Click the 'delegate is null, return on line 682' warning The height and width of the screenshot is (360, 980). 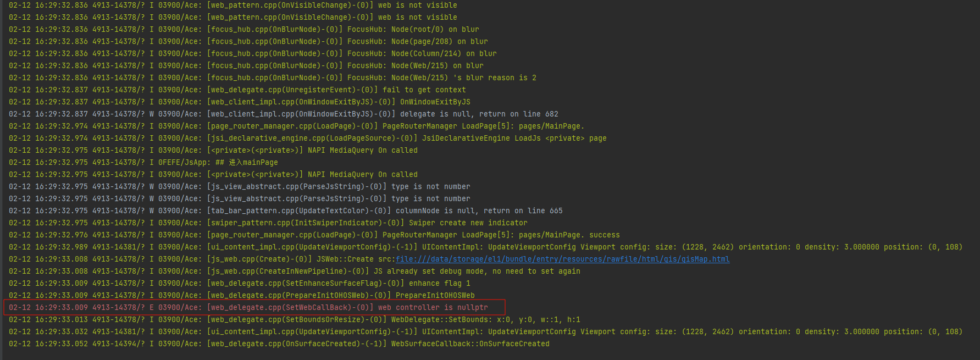[284, 114]
